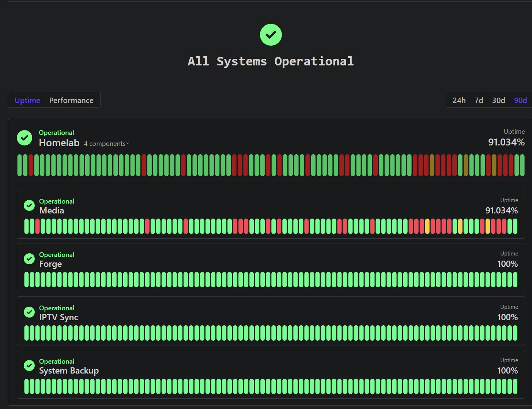Select the 30d time range
Screen dimensions: 532x409
498,100
